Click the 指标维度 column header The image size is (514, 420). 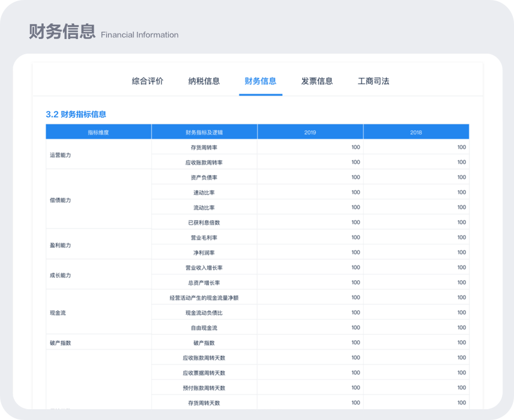click(x=98, y=132)
